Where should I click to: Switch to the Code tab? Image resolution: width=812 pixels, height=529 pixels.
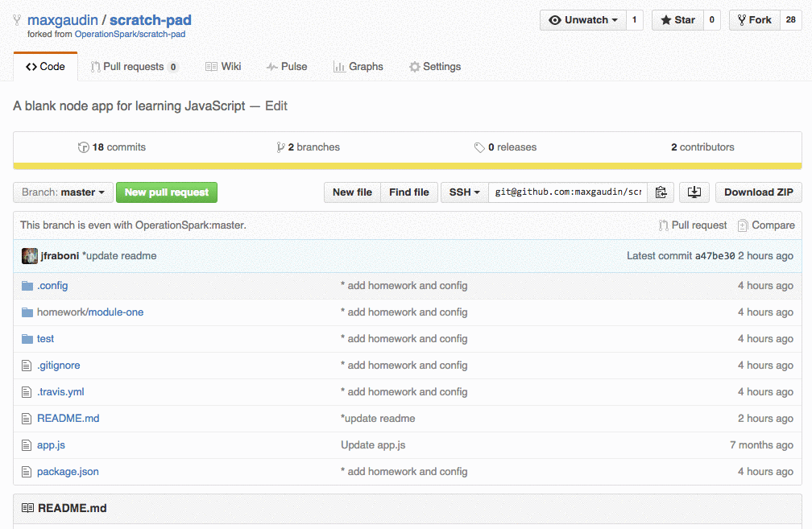pos(46,67)
